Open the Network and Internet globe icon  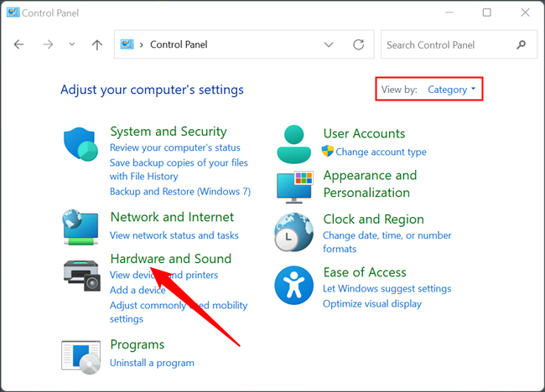click(x=80, y=227)
